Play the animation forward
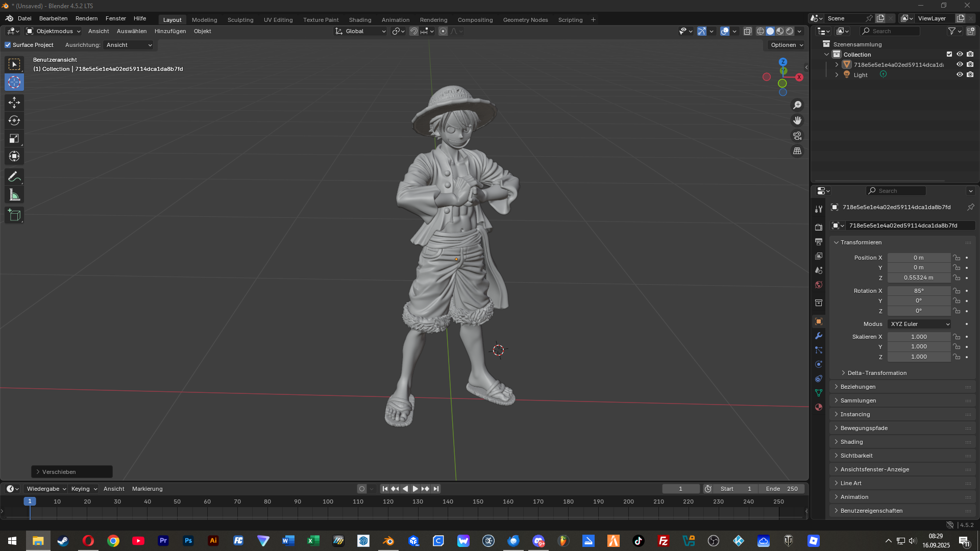 pos(415,489)
